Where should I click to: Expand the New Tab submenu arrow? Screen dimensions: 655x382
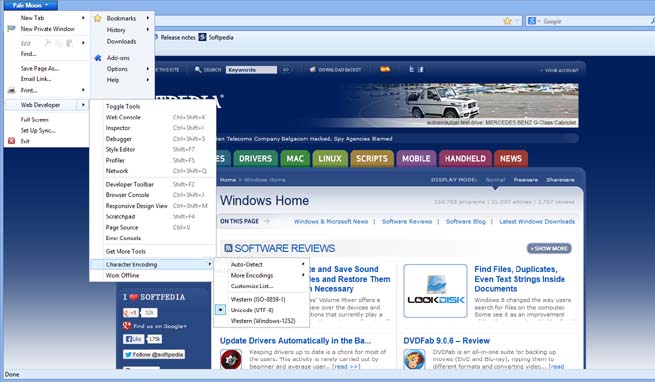pos(83,18)
